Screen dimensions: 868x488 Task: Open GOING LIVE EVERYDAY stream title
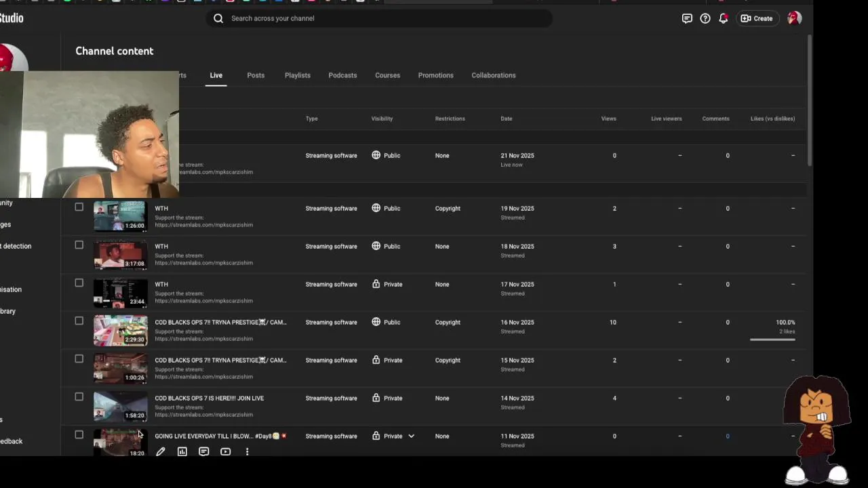[220, 436]
